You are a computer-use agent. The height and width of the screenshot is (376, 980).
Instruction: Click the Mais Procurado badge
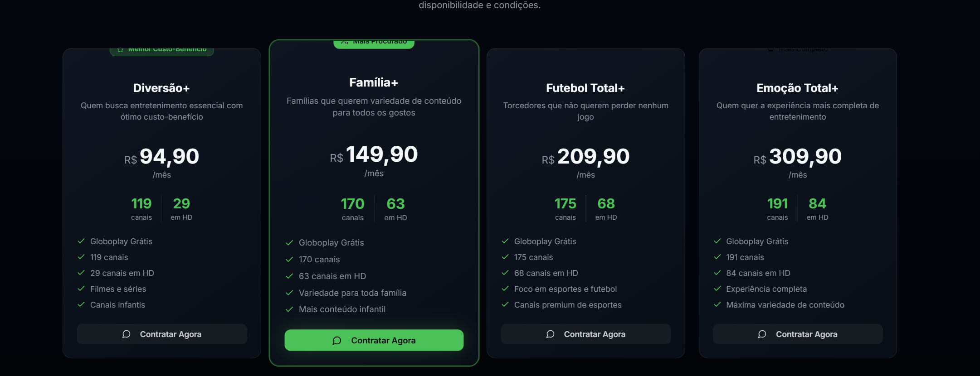click(374, 43)
